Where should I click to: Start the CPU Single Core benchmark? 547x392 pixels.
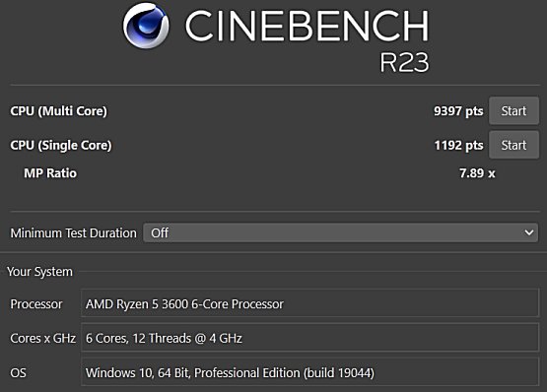coord(513,145)
